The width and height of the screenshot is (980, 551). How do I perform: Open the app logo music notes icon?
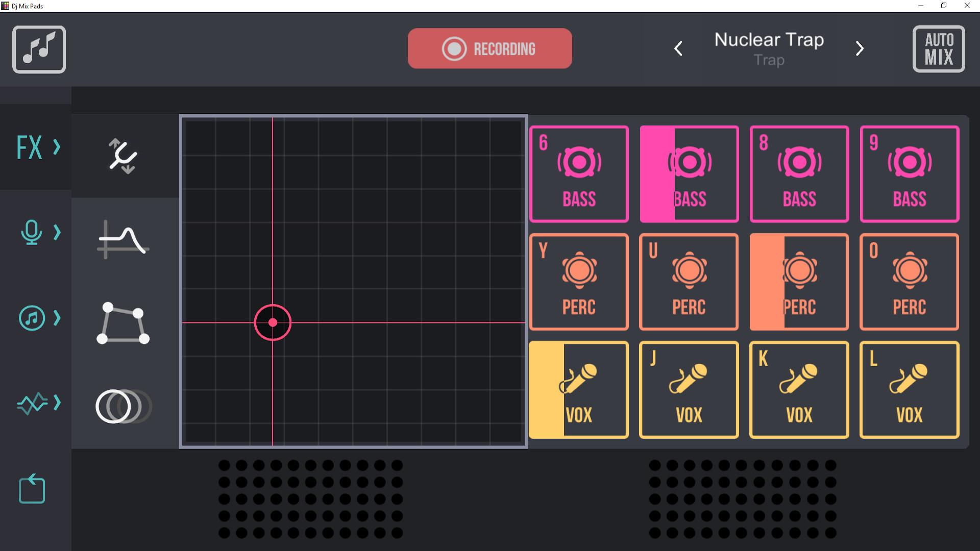tap(39, 49)
